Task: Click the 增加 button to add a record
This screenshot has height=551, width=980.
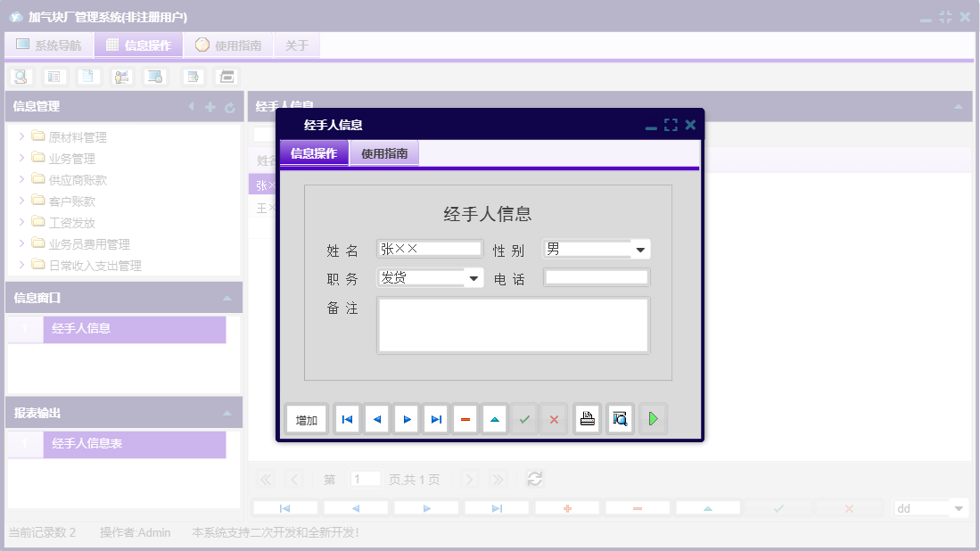Action: (x=306, y=419)
